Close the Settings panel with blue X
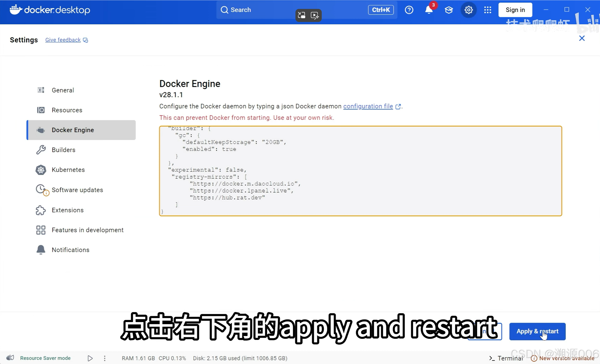 [582, 38]
